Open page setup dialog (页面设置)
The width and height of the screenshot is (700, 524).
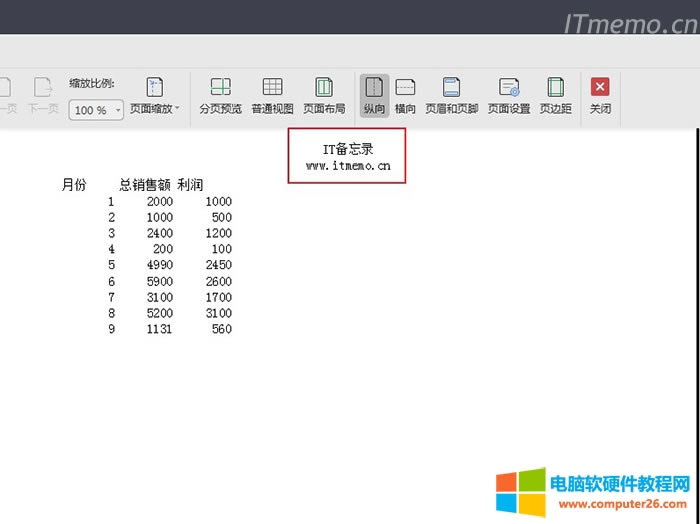click(x=509, y=96)
